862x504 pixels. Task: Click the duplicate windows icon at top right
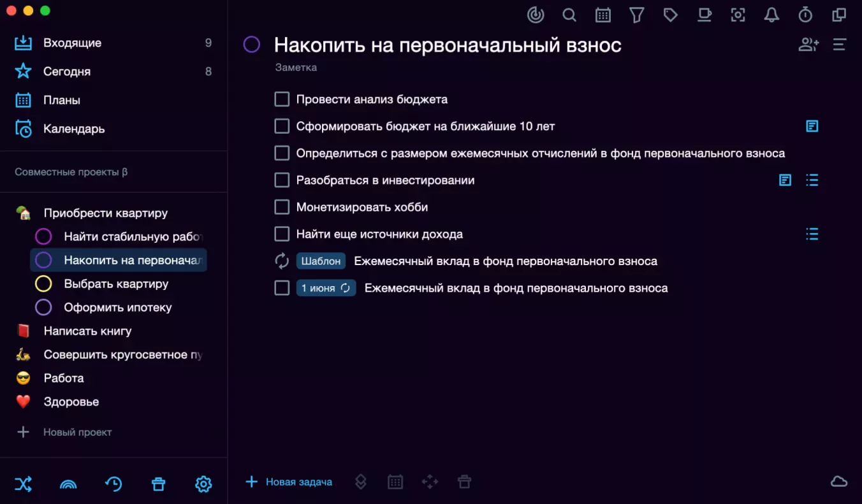pos(839,15)
